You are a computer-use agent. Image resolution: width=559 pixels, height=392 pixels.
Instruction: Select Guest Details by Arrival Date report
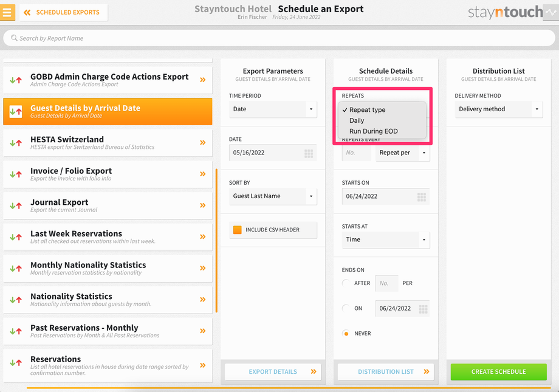[108, 111]
